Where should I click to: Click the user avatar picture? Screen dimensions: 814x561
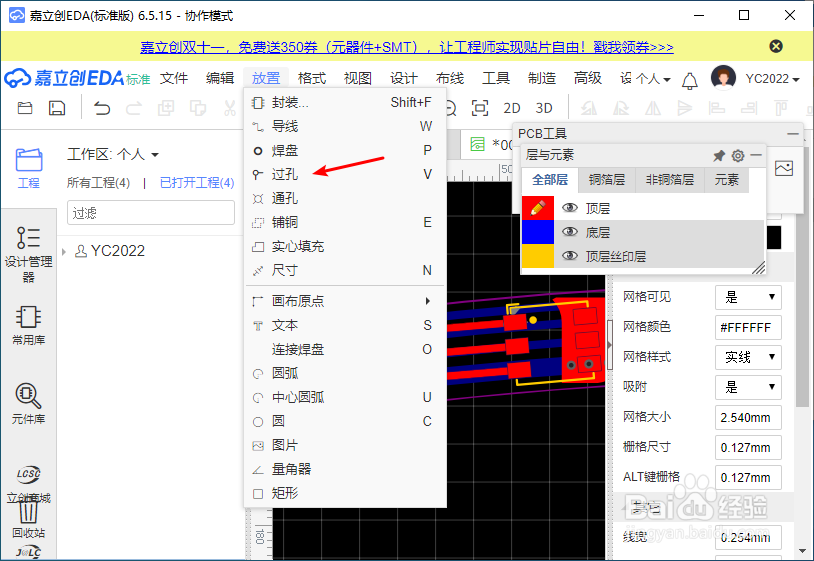(723, 78)
